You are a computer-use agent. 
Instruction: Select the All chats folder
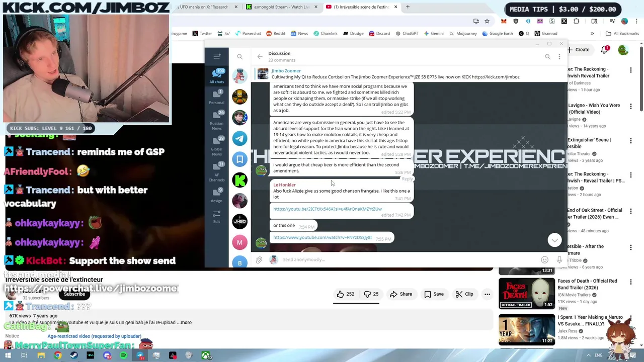pyautogui.click(x=217, y=76)
